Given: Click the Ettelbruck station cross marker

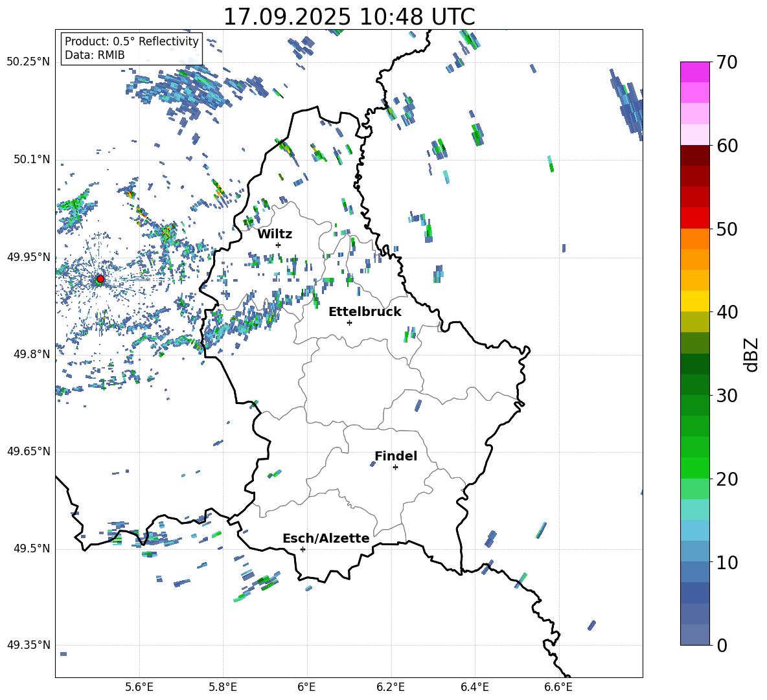Looking at the screenshot, I should (x=349, y=322).
